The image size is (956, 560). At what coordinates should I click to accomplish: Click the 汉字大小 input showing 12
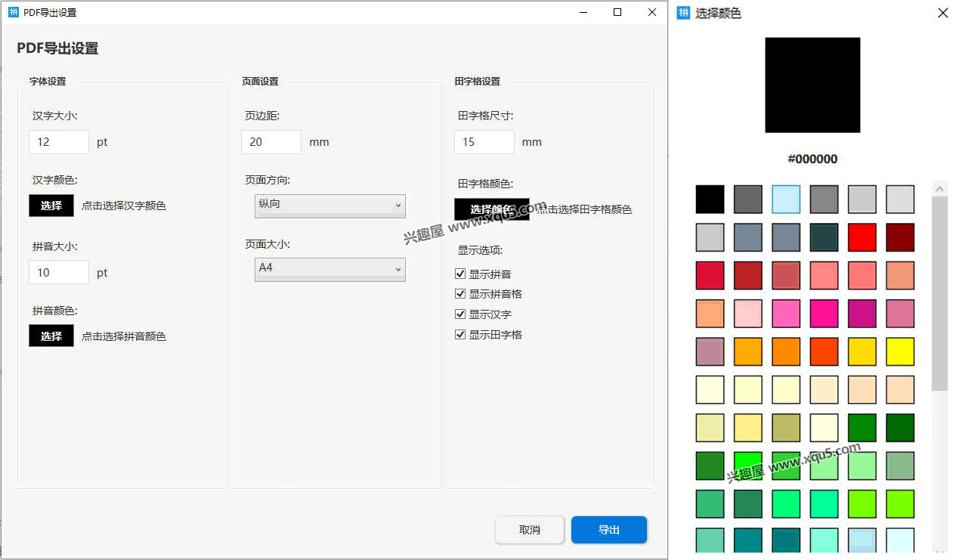click(x=58, y=141)
